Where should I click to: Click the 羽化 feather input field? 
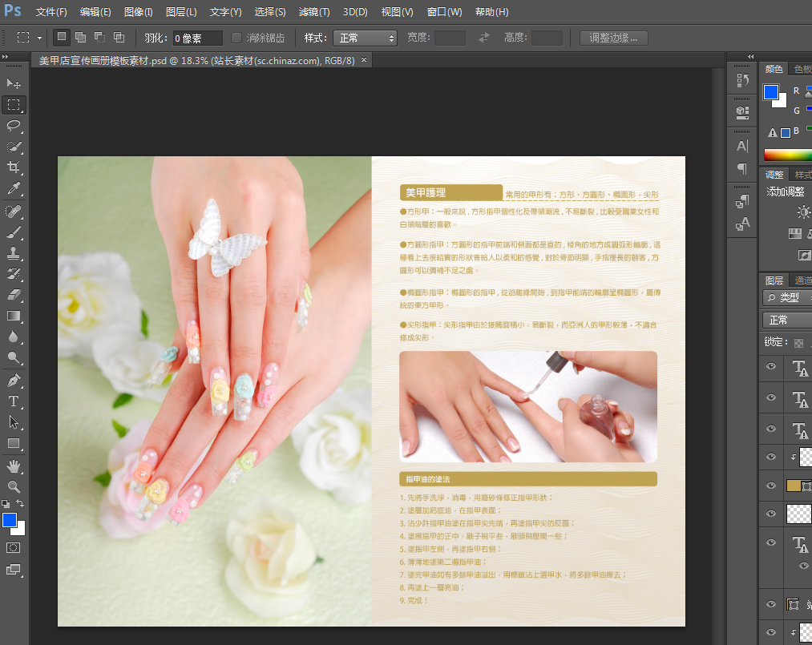(198, 38)
